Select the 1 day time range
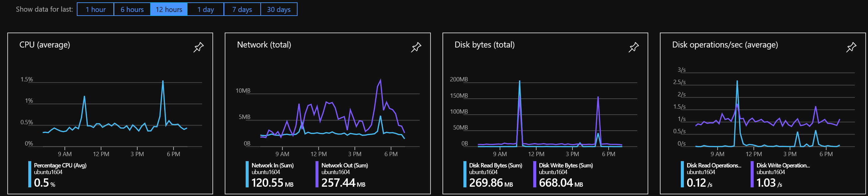 205,9
